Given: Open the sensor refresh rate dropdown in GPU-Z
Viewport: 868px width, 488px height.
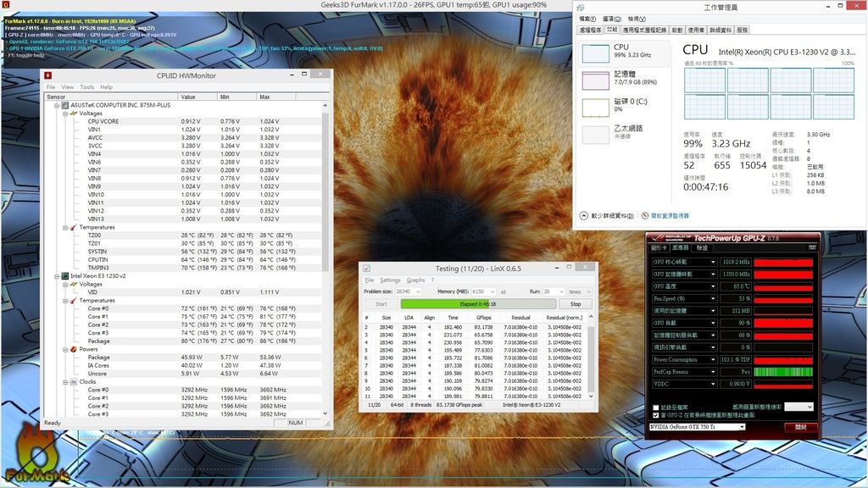Looking at the screenshot, I should tap(798, 407).
